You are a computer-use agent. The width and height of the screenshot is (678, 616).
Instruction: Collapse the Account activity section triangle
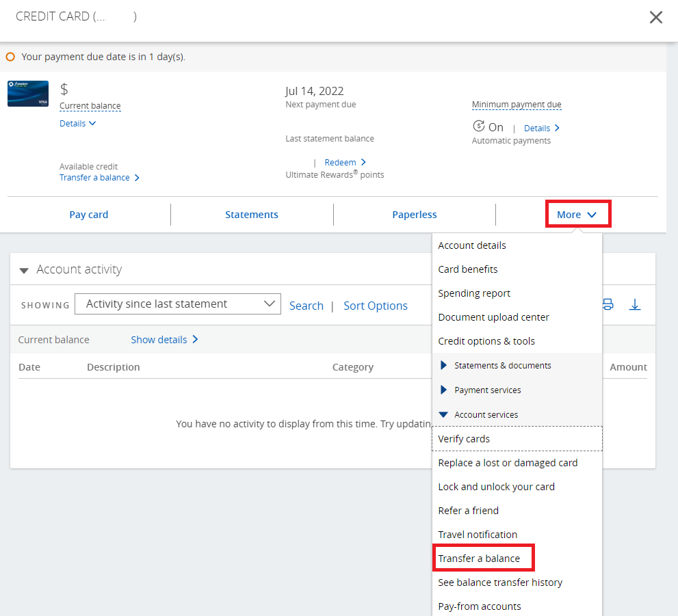(x=24, y=271)
